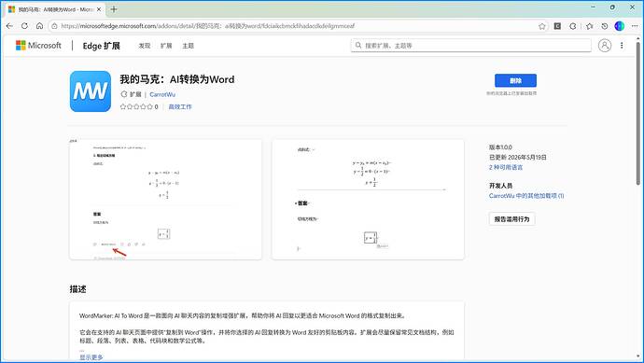Screen dimensions: 644x363
Task: Focus the extension search box
Action: [470, 45]
